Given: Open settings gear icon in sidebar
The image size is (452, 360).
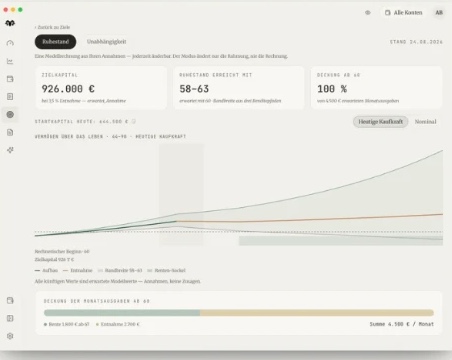Looking at the screenshot, I should tap(10, 336).
